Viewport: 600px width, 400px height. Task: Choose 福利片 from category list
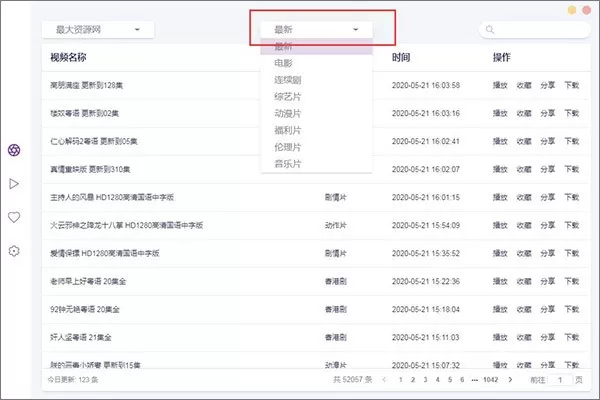[x=316, y=131]
